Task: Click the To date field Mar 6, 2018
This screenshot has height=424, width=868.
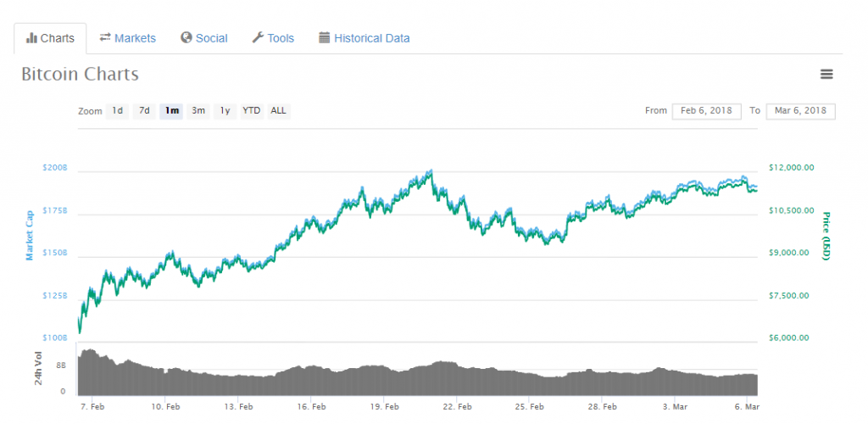Action: [800, 111]
